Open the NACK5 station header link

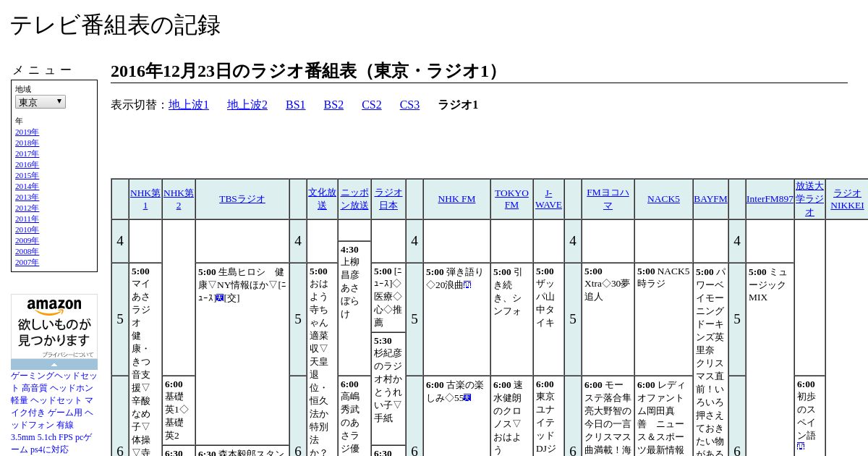click(663, 199)
